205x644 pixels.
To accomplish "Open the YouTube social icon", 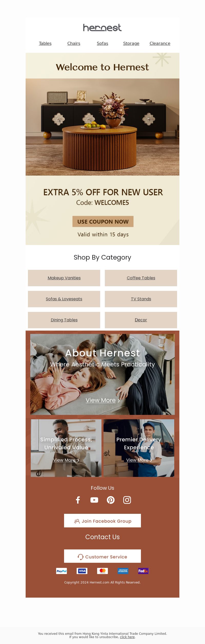I will [94, 500].
